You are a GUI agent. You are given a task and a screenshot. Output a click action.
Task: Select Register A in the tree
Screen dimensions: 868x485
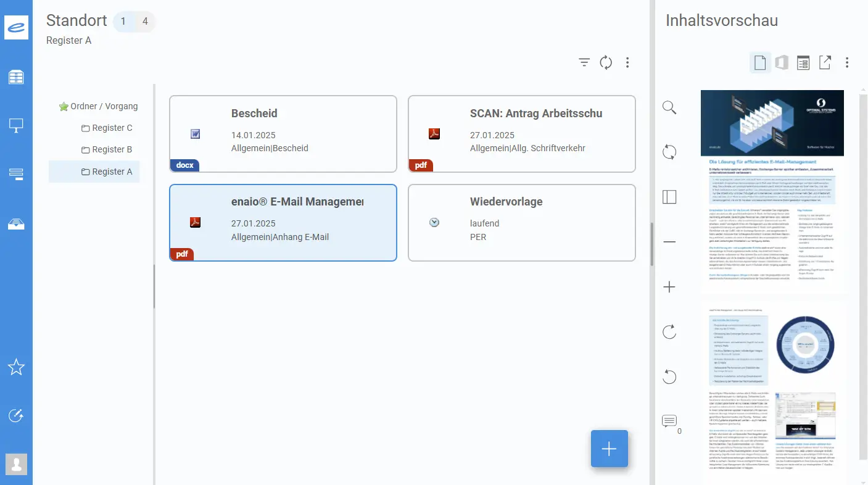94,172
